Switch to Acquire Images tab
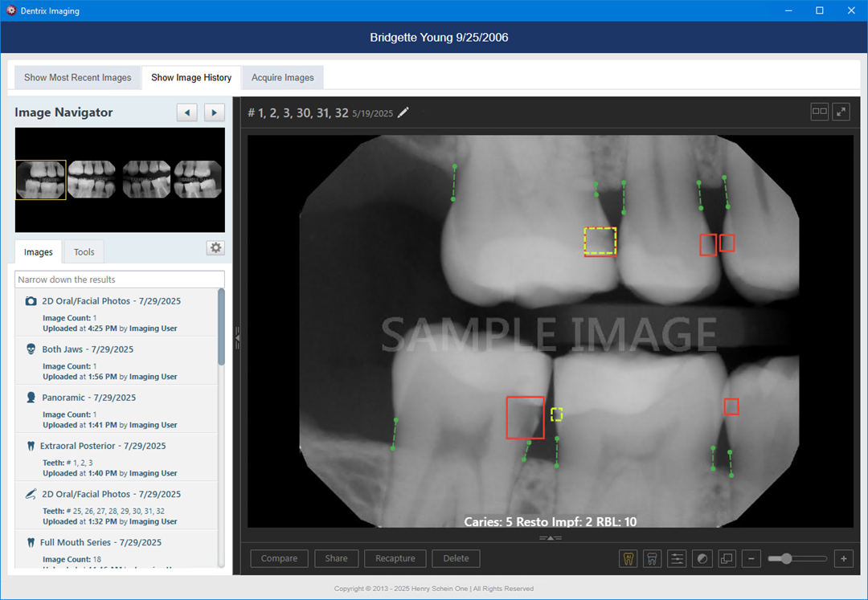Image resolution: width=868 pixels, height=600 pixels. click(283, 77)
